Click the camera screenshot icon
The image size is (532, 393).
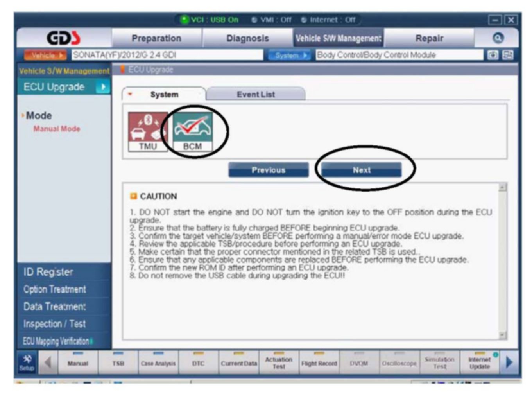click(x=493, y=55)
